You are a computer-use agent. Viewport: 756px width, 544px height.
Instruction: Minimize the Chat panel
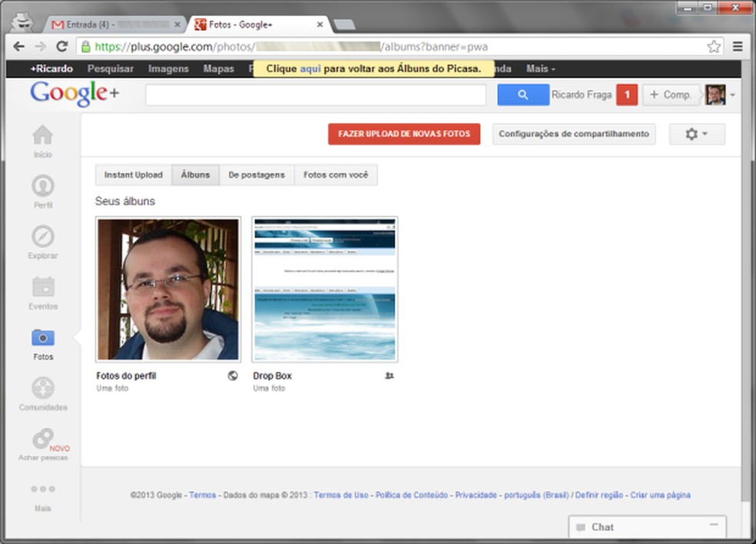point(714,525)
